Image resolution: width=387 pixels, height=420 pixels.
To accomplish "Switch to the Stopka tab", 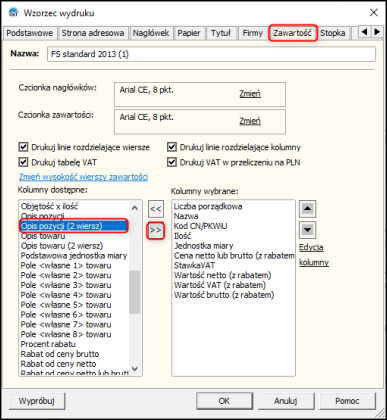I will tap(333, 33).
